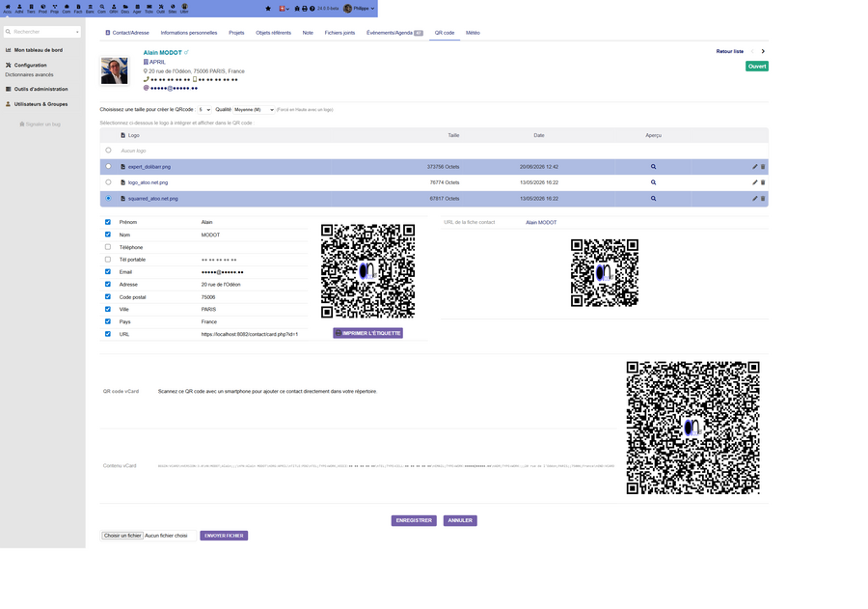Screen dimensions: 868x609
Task: Click in the Rechercher search field
Action: coord(42,32)
